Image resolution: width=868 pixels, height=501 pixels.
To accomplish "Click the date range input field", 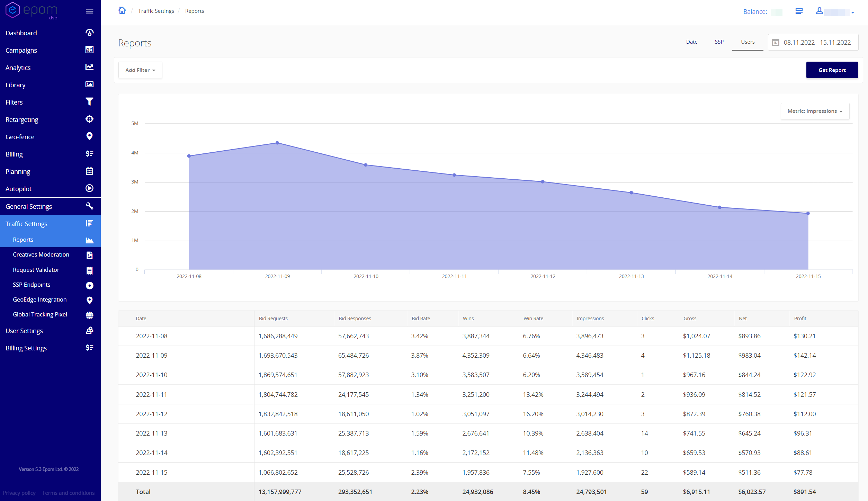I will (x=813, y=43).
